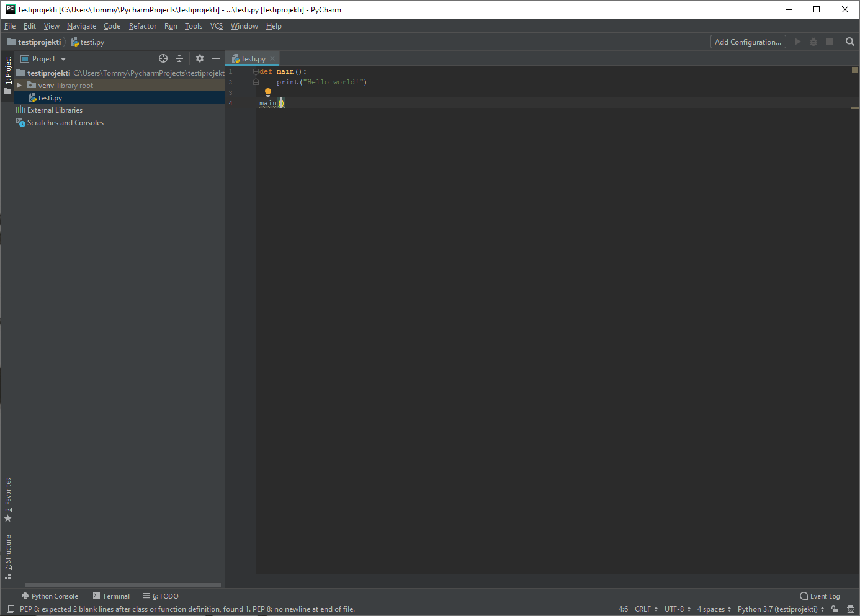The image size is (860, 616).
Task: Expand the venv library root folder
Action: click(x=19, y=86)
